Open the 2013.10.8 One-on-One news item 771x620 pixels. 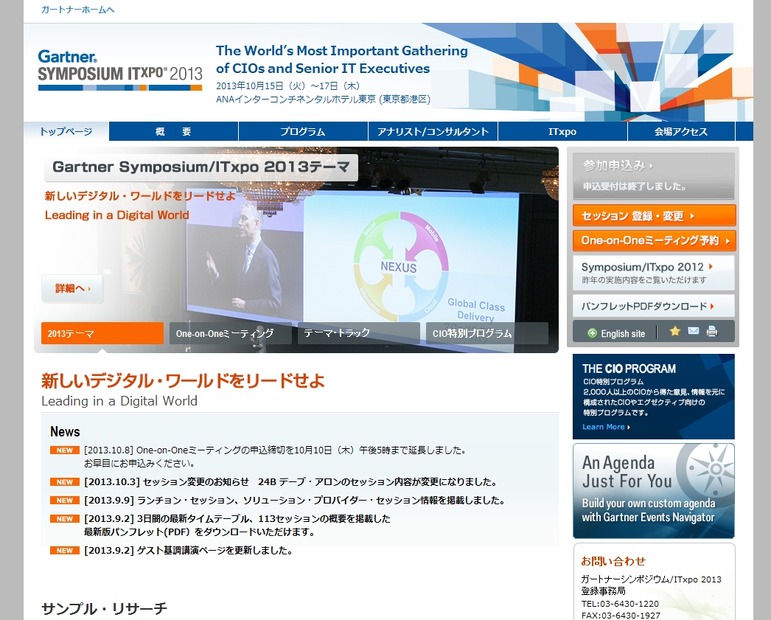275,456
